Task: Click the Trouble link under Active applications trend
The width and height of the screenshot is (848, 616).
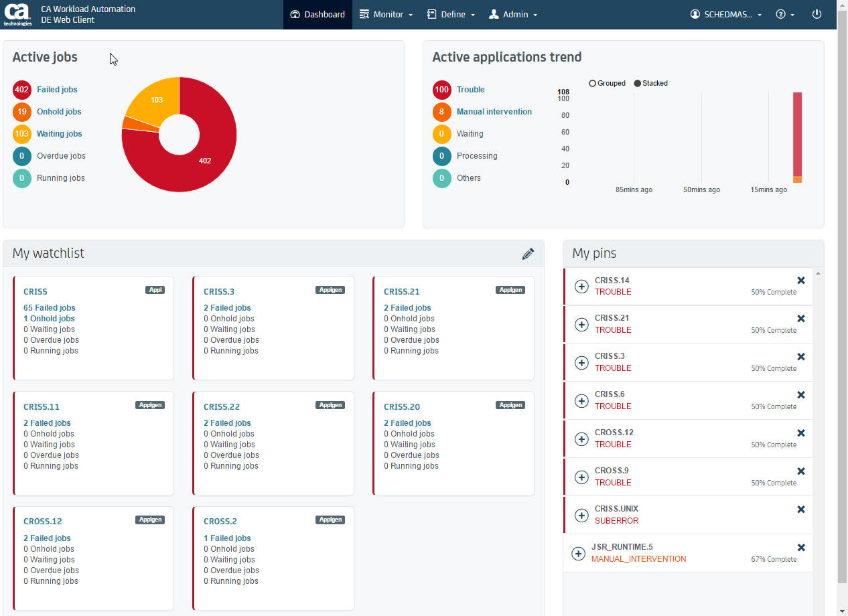Action: 470,90
